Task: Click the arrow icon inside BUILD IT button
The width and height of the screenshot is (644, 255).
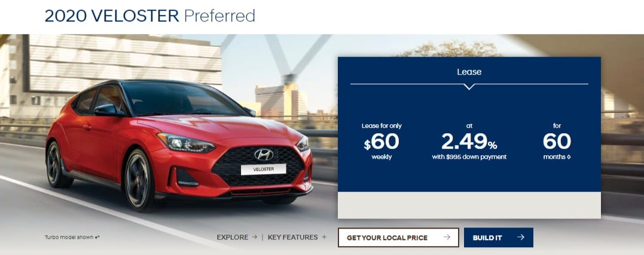Action: pyautogui.click(x=521, y=237)
